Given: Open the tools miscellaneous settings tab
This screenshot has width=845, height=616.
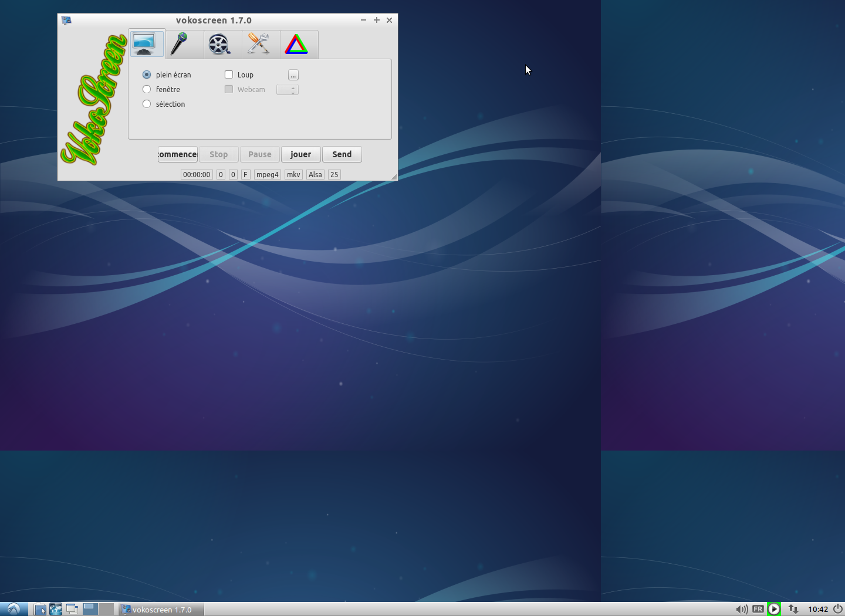Looking at the screenshot, I should click(261, 44).
